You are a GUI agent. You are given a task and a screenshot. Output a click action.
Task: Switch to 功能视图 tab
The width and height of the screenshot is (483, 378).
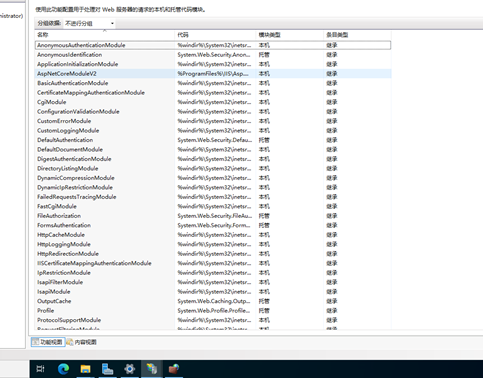pyautogui.click(x=48, y=342)
